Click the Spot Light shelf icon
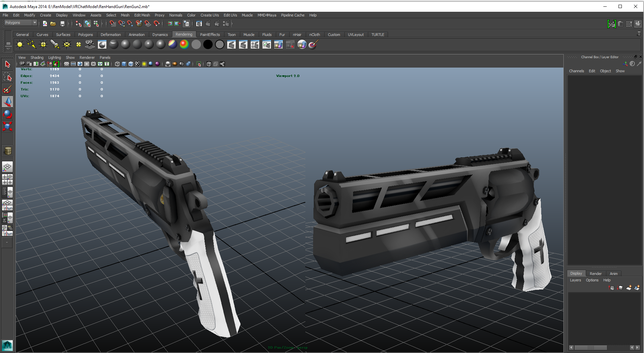The width and height of the screenshot is (644, 353). click(x=55, y=44)
